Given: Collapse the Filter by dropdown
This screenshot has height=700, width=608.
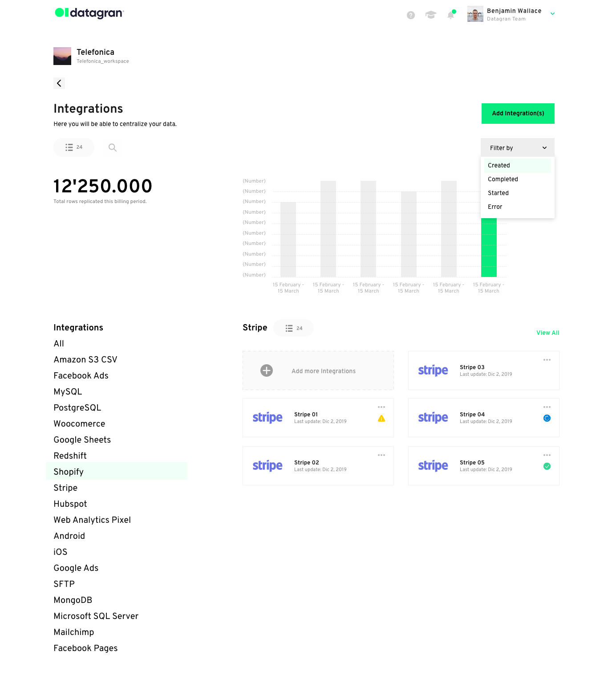Looking at the screenshot, I should tap(518, 148).
